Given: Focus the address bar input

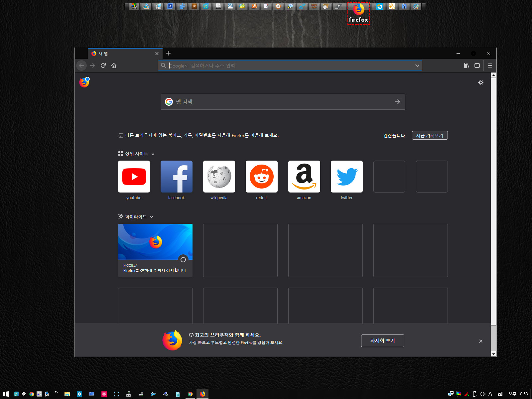Looking at the screenshot, I should pyautogui.click(x=289, y=66).
